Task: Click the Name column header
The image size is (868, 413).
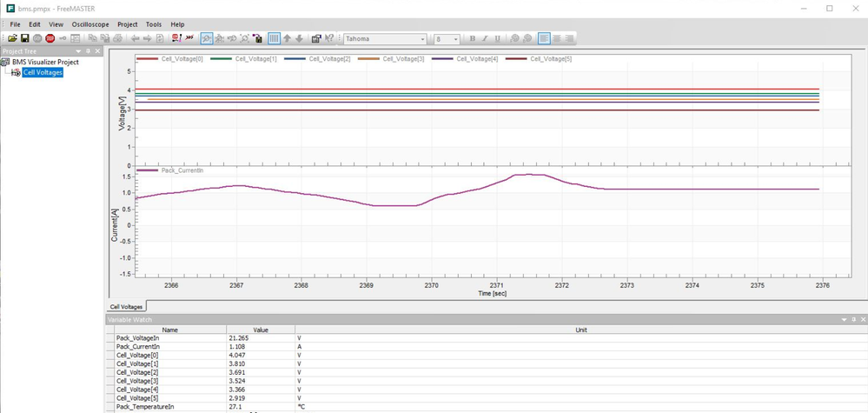Action: tap(170, 330)
